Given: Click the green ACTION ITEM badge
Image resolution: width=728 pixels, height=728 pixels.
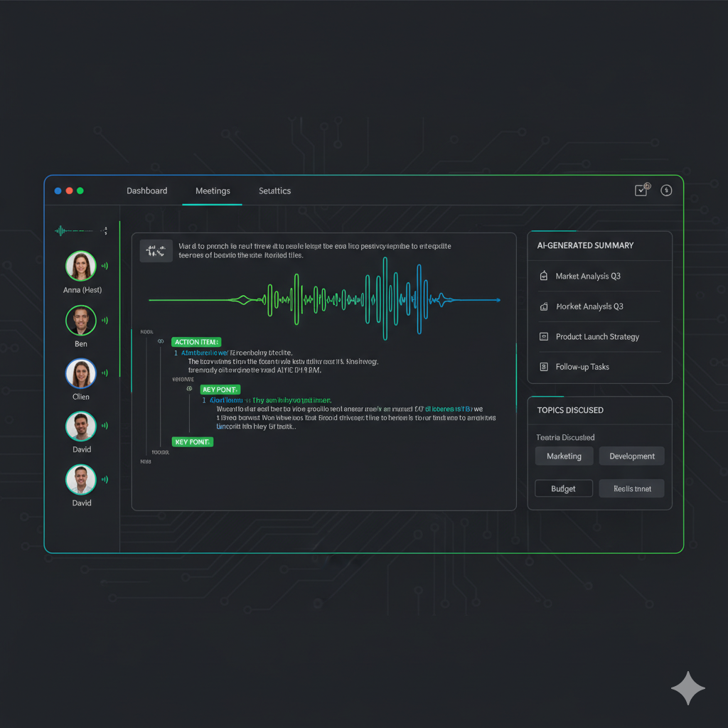Looking at the screenshot, I should (x=196, y=342).
